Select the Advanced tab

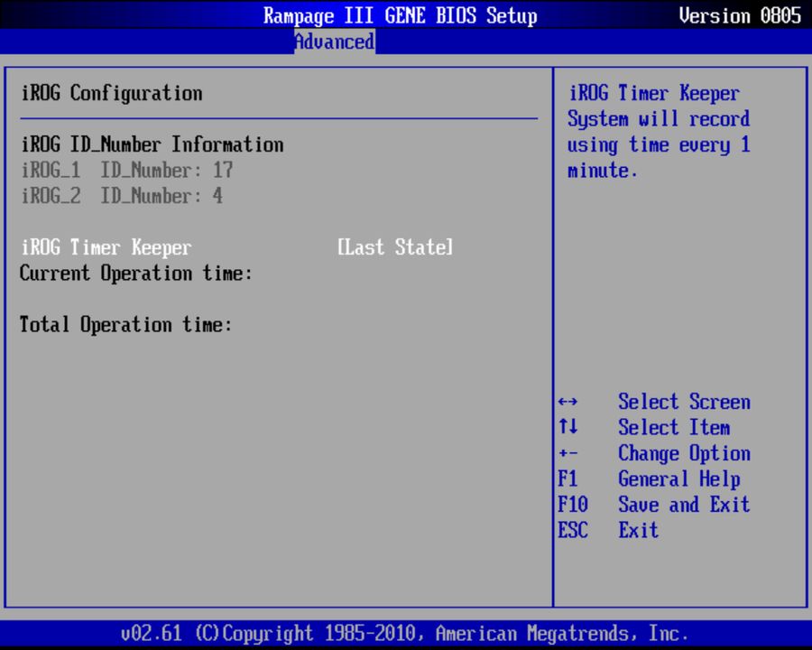point(335,42)
